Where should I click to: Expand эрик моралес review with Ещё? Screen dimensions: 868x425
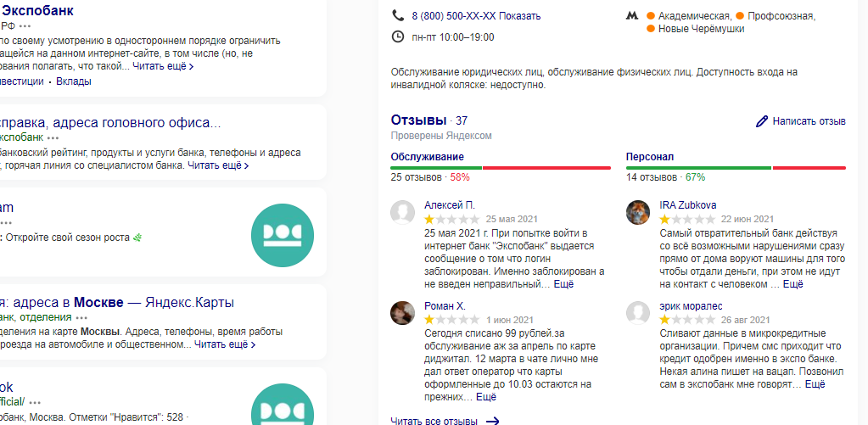(815, 384)
